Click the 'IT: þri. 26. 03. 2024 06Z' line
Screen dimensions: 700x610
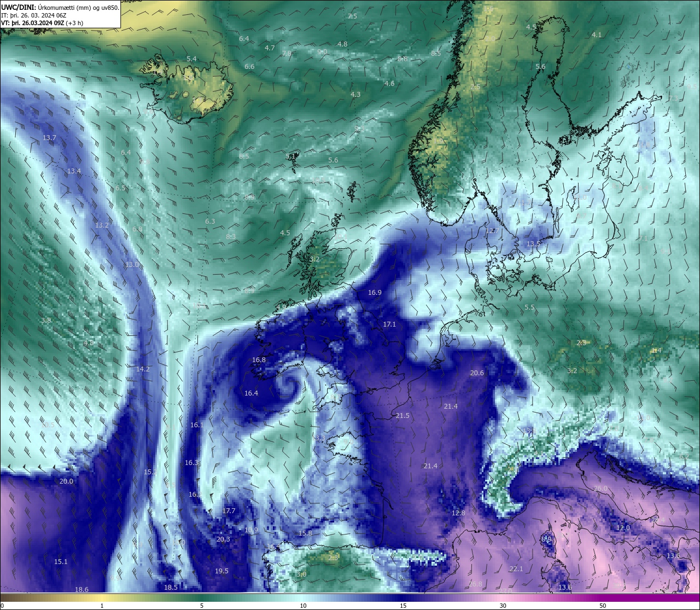click(x=34, y=16)
